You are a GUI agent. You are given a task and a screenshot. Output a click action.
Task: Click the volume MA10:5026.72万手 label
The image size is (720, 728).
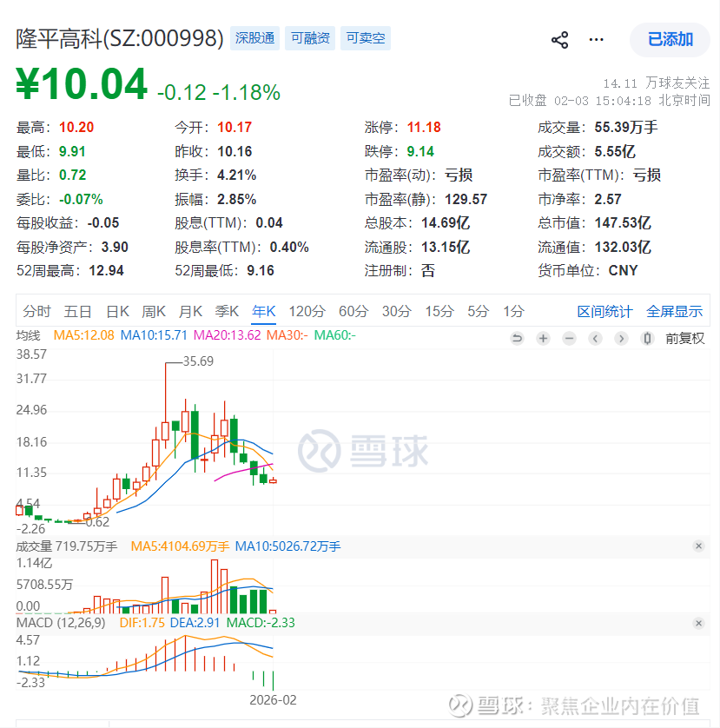pyautogui.click(x=287, y=546)
